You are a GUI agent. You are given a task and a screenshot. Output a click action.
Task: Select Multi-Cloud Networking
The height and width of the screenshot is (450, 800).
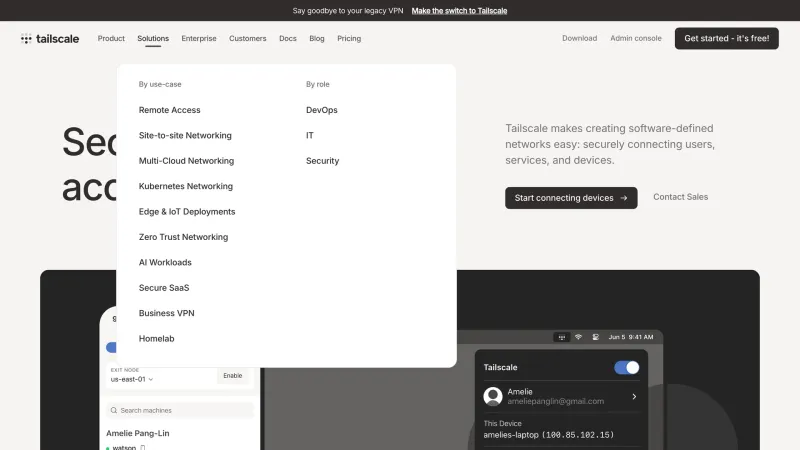[x=186, y=161]
